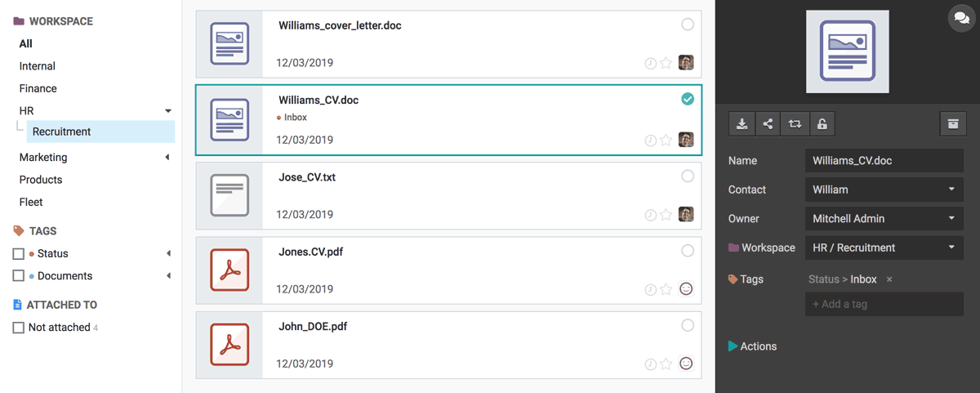Enable the Not attached checkbox
Image resolution: width=980 pixels, height=393 pixels.
(x=19, y=328)
